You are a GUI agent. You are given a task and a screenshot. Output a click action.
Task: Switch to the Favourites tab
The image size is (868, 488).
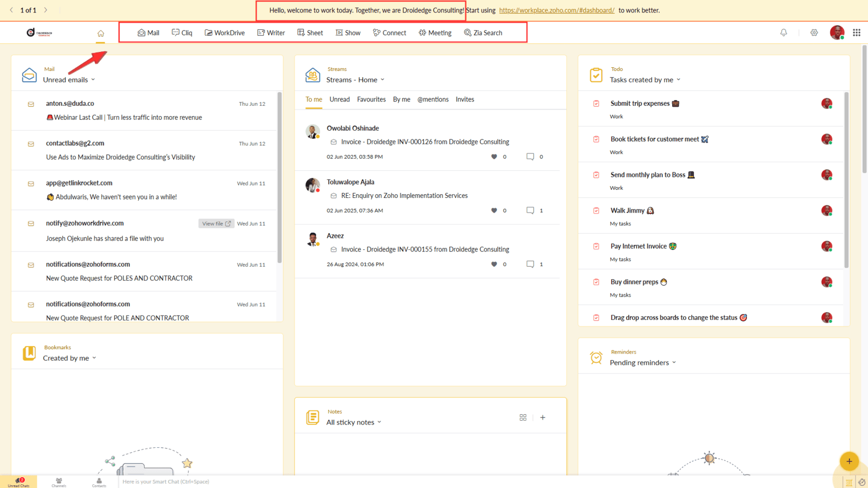click(371, 99)
